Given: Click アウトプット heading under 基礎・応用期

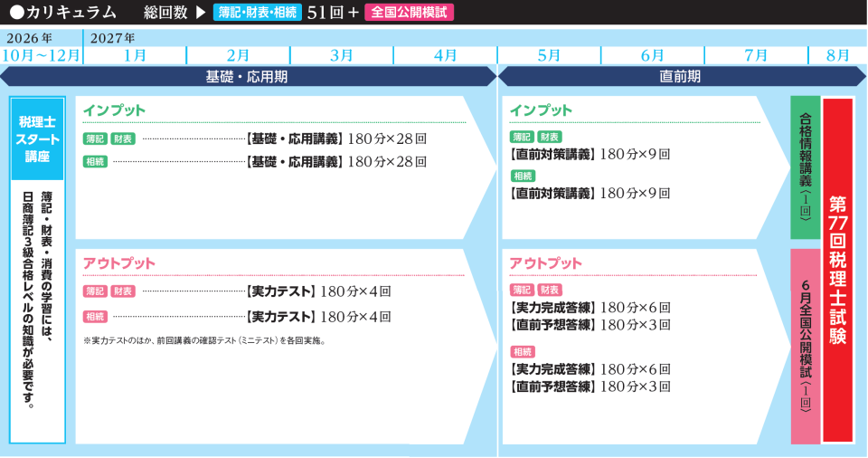Looking at the screenshot, I should pos(118,262).
